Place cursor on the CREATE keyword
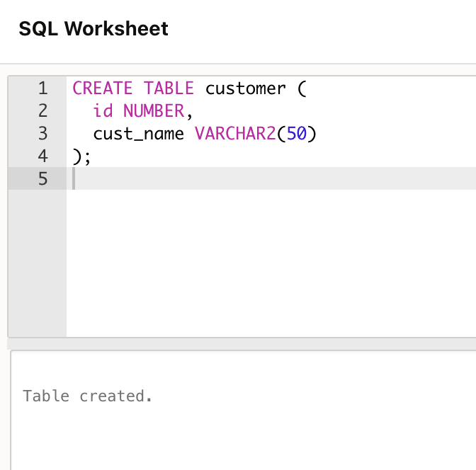The image size is (476, 470). point(103,88)
